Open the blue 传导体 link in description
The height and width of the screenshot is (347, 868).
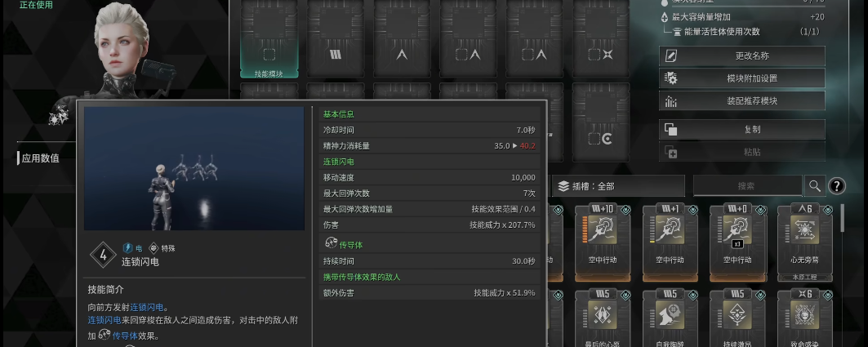click(123, 336)
